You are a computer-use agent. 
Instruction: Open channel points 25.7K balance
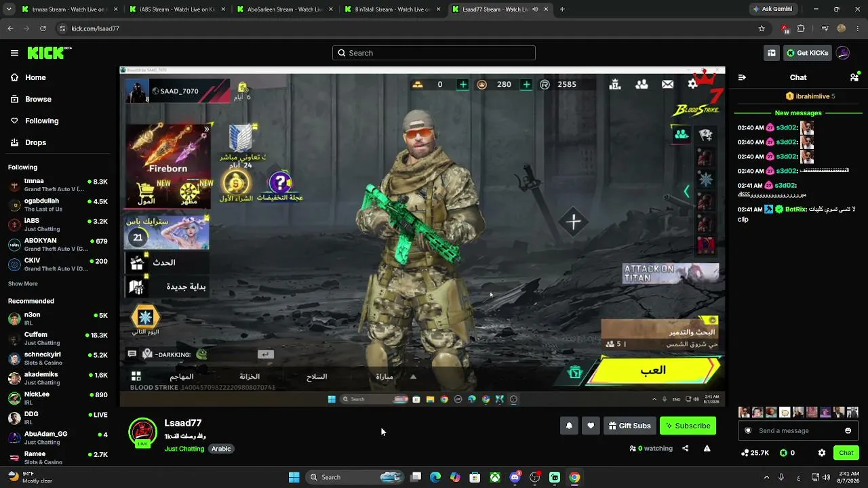[x=755, y=453]
